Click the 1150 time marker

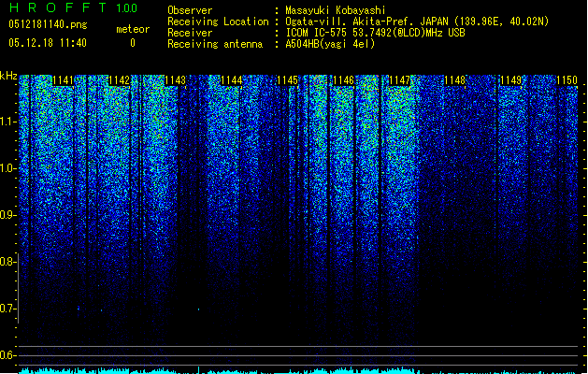[x=567, y=80]
